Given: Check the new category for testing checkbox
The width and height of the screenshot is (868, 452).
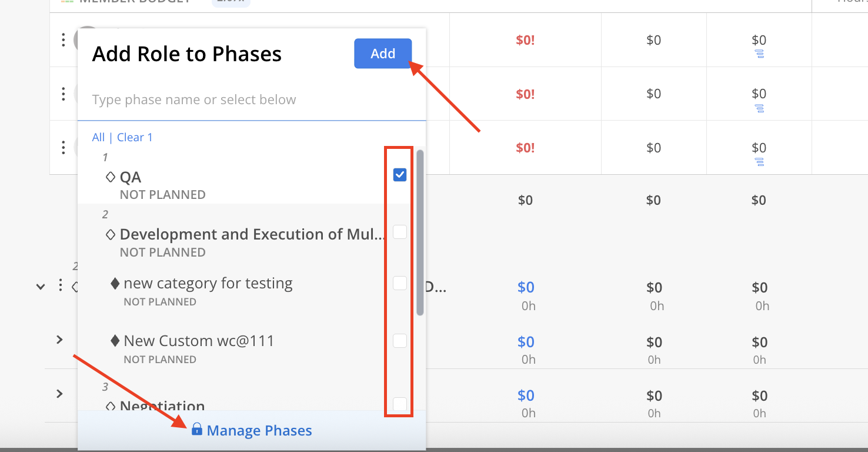Looking at the screenshot, I should click(400, 283).
